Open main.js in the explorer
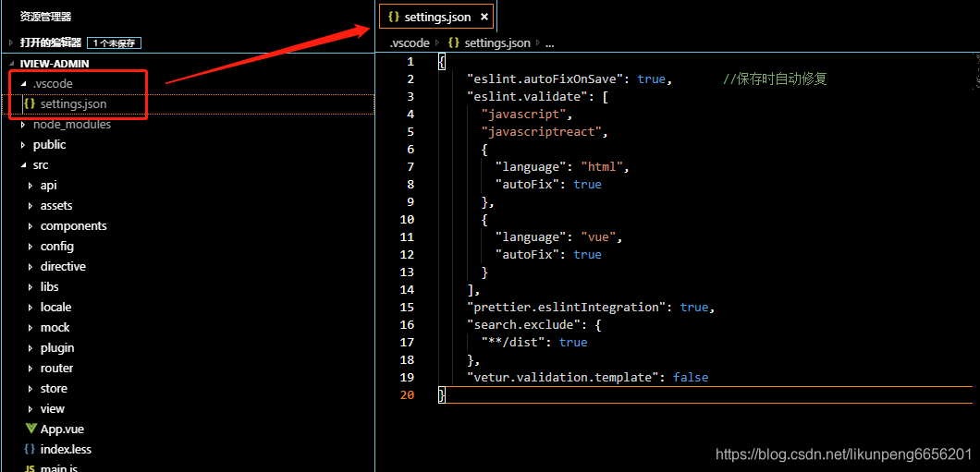This screenshot has height=472, width=980. (x=59, y=468)
